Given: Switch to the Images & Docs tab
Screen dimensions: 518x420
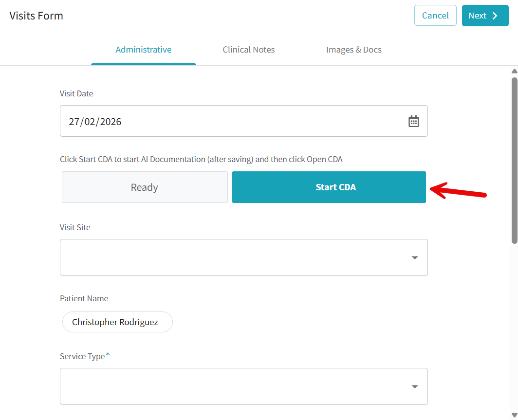Looking at the screenshot, I should click(354, 49).
